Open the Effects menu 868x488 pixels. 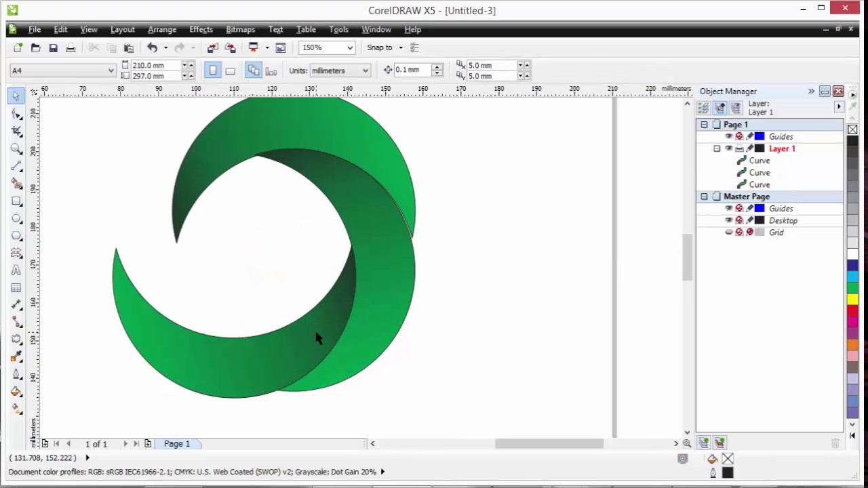click(201, 29)
